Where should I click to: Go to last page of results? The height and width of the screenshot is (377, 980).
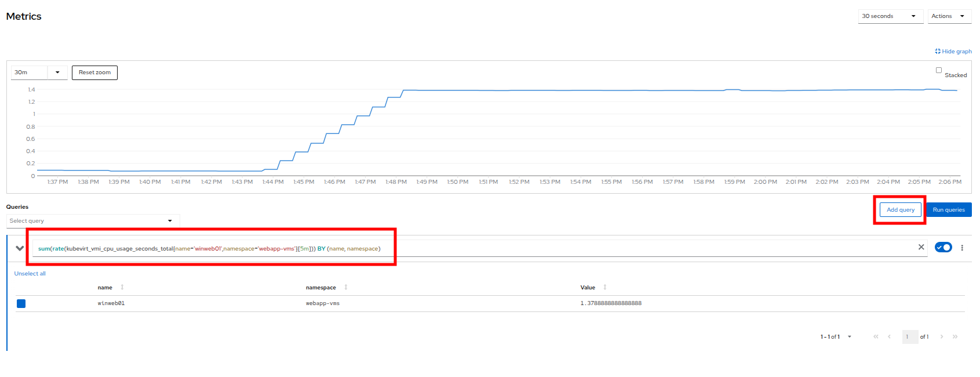[x=955, y=337]
